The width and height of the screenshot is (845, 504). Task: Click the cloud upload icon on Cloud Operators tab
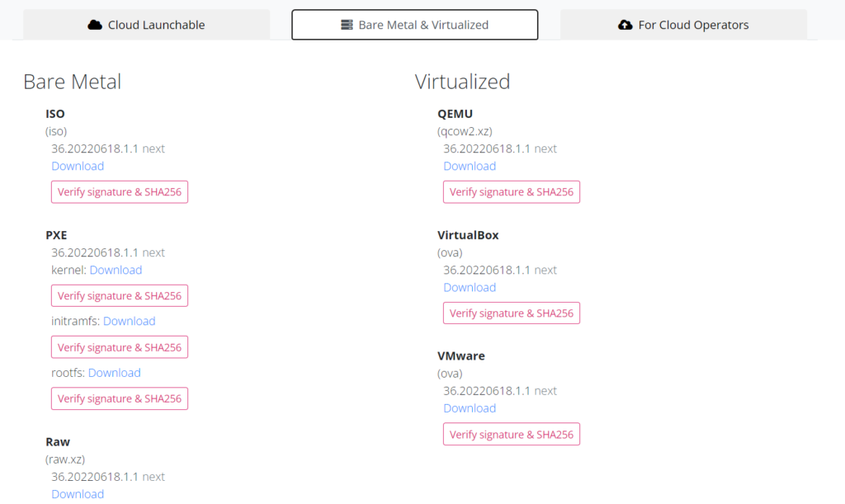point(625,25)
